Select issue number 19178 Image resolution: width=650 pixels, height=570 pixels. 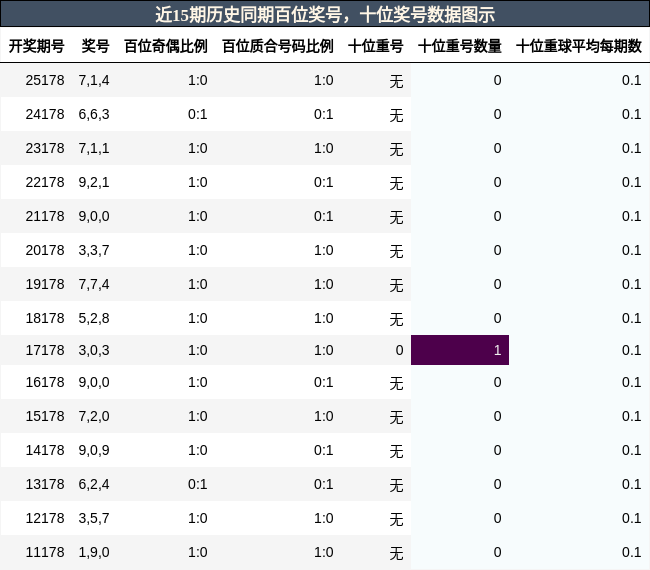coord(45,284)
